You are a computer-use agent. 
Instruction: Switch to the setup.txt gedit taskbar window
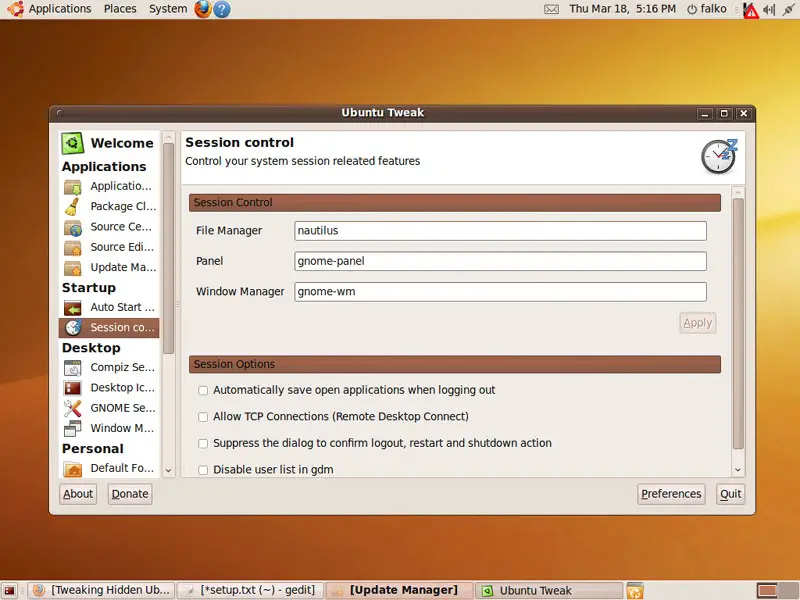[251, 591]
